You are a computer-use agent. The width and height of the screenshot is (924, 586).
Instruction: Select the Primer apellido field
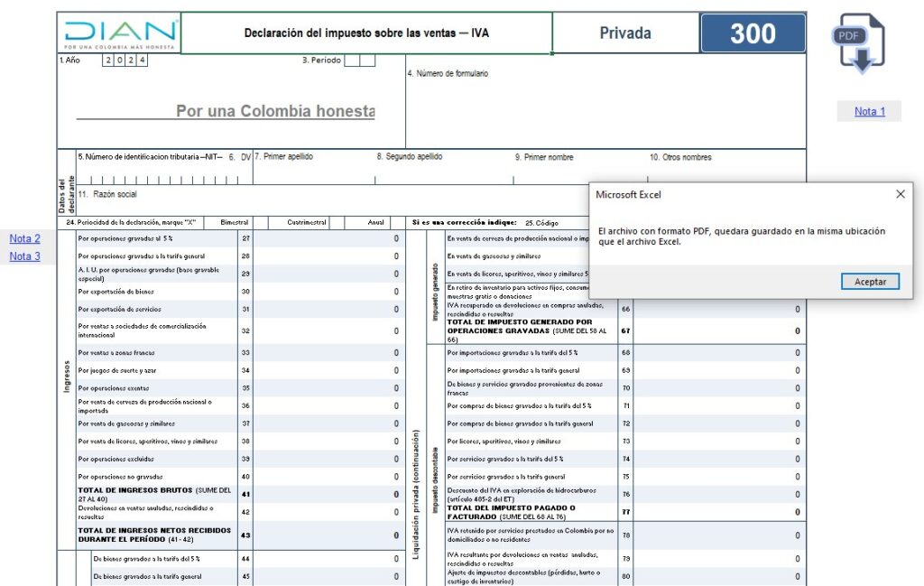click(x=313, y=167)
